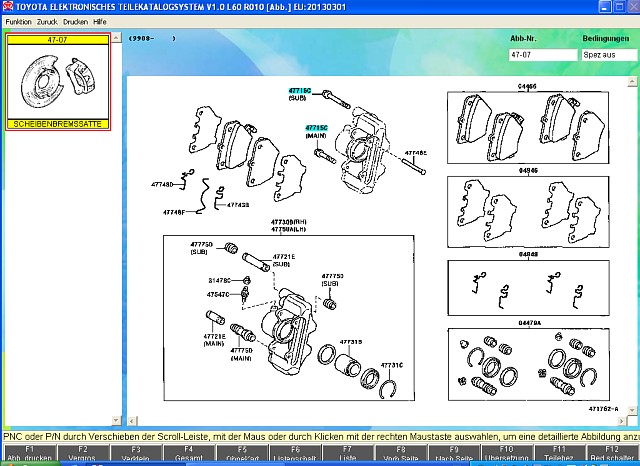
Task: Open the Hilfe menu
Action: click(100, 22)
